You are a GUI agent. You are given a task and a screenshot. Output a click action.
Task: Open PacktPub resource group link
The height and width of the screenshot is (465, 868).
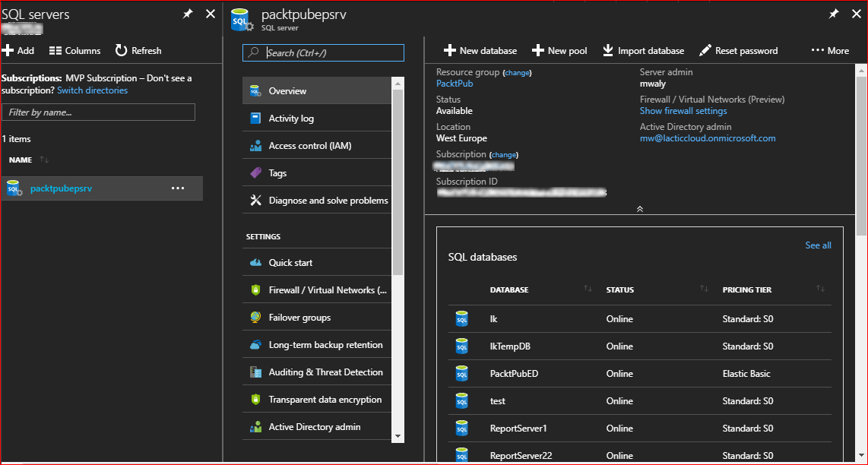tap(455, 84)
